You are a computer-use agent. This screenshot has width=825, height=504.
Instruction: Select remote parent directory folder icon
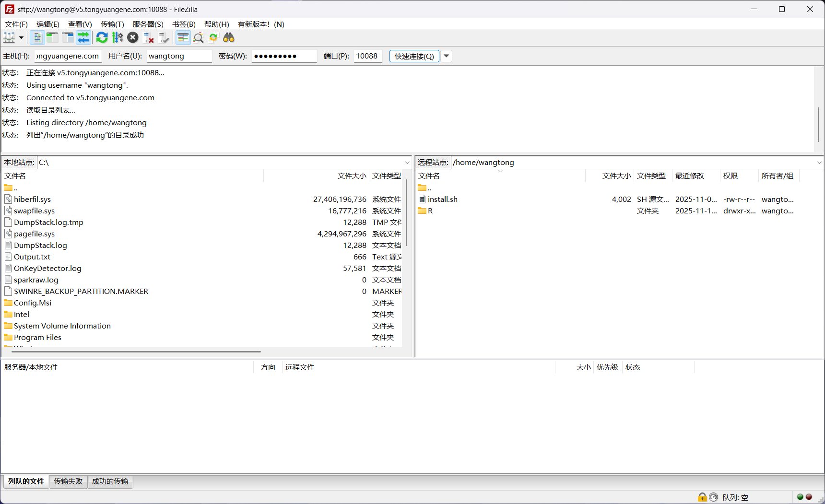(x=422, y=188)
